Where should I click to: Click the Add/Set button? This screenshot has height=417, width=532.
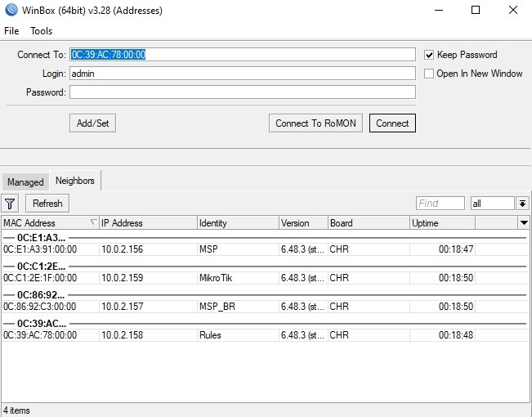pyautogui.click(x=92, y=123)
